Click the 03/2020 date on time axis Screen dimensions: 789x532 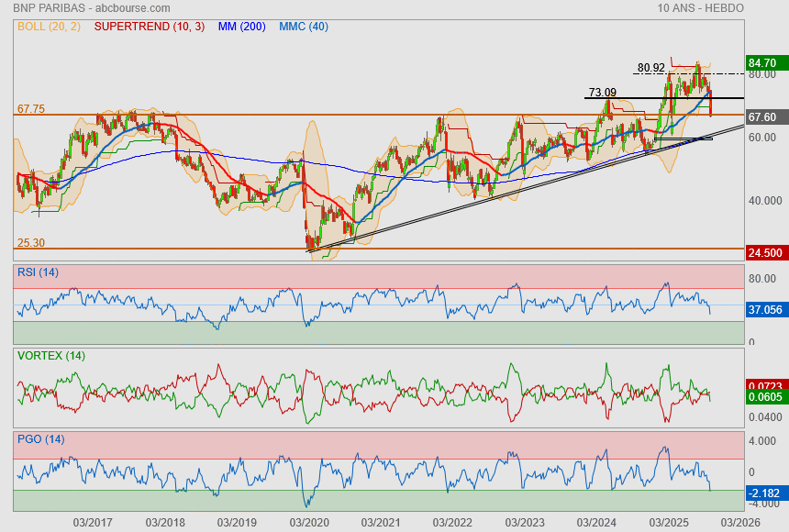click(309, 522)
